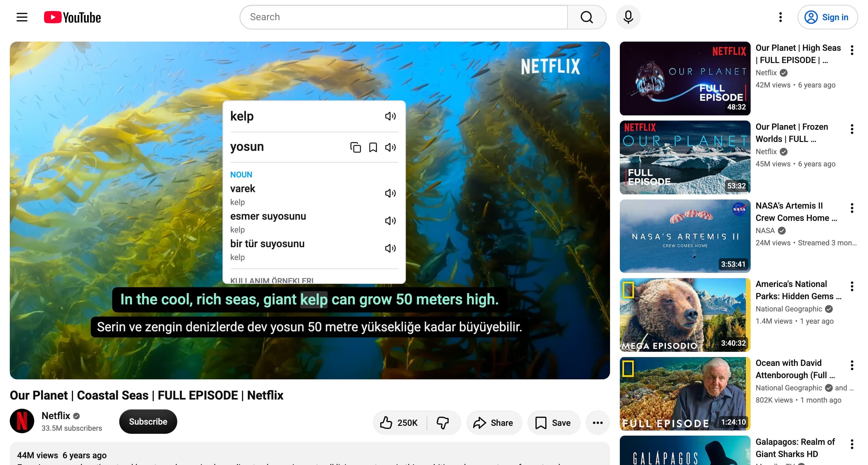Open title Ocean with David Attenborough
The image size is (868, 465).
click(795, 369)
